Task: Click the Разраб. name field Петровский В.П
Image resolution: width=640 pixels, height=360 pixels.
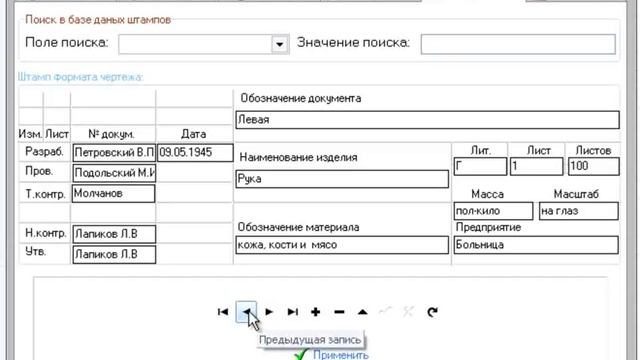Action: [x=114, y=153]
